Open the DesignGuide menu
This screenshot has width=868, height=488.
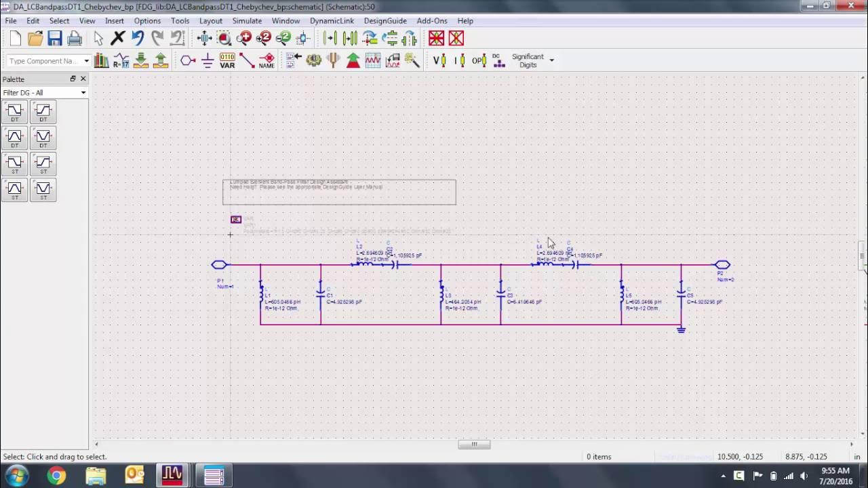385,21
